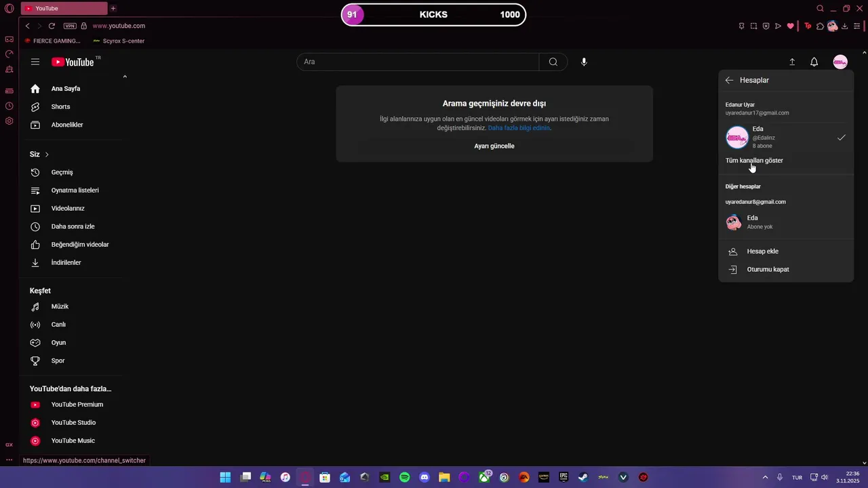The image size is (868, 488).
Task: Open the snapshot selection tool icon
Action: (753, 26)
